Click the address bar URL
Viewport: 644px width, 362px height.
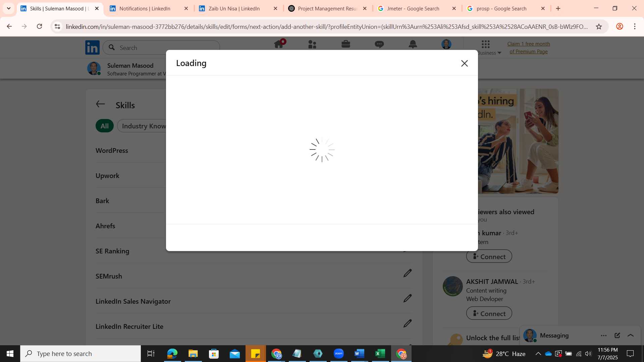coord(327,26)
